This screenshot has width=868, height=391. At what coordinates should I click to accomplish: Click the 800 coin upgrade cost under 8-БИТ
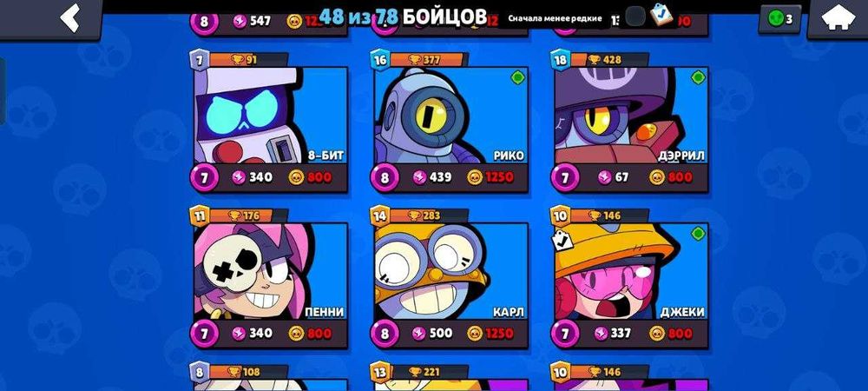[311, 178]
